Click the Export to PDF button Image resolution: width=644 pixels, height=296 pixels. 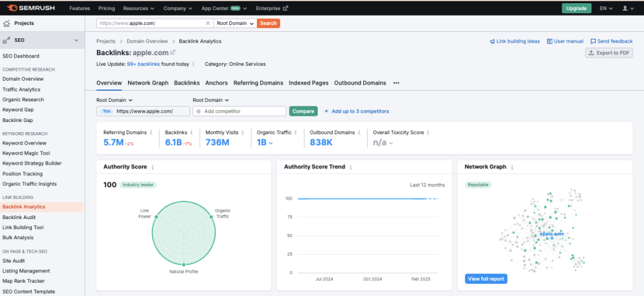coord(609,53)
